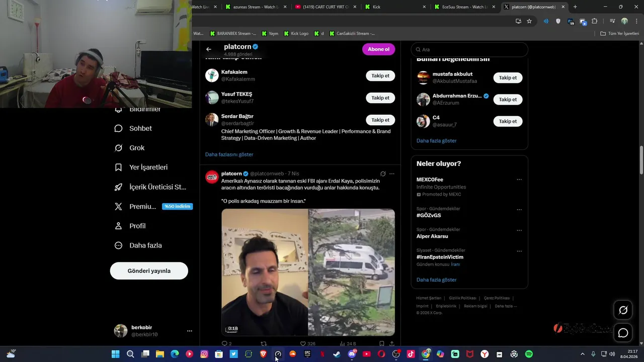This screenshot has height=362, width=644.
Task: Open Spotify from the taskbar
Action: click(x=529, y=354)
